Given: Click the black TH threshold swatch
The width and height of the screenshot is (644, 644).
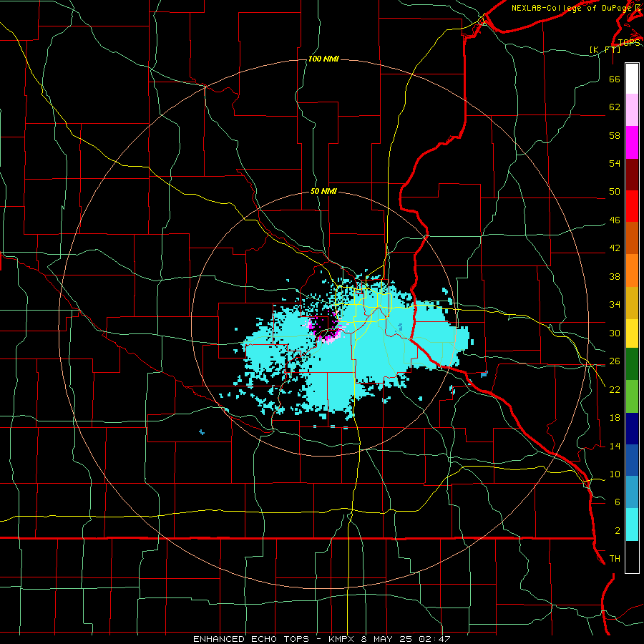Looking at the screenshot, I should click(632, 557).
